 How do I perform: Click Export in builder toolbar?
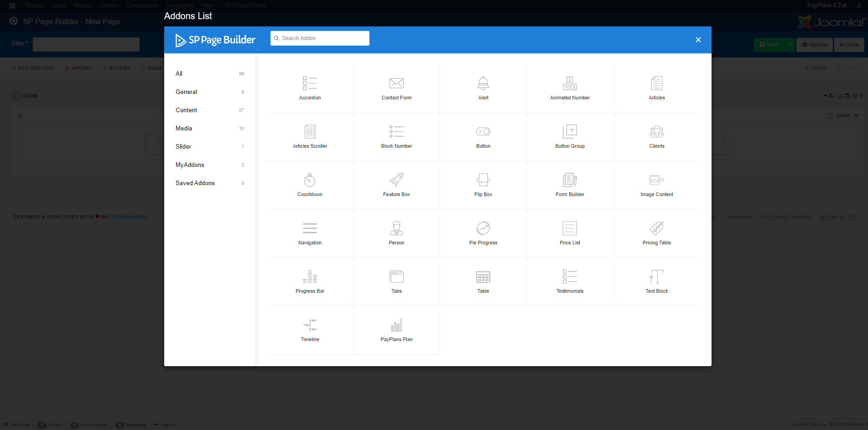click(x=116, y=68)
